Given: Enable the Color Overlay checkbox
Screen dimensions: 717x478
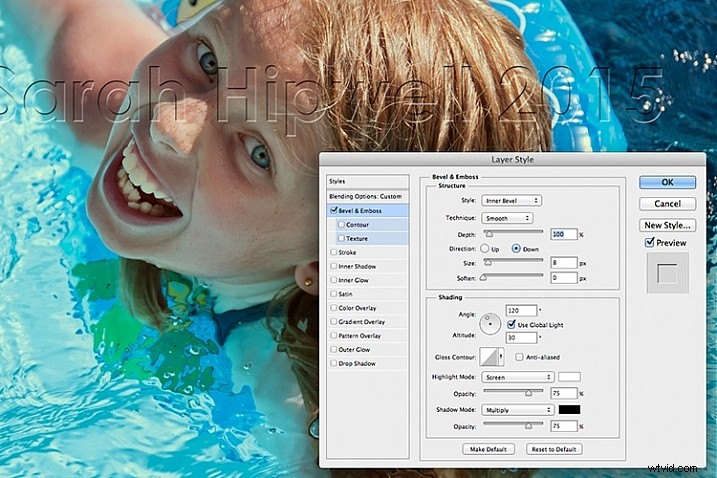Looking at the screenshot, I should click(333, 308).
